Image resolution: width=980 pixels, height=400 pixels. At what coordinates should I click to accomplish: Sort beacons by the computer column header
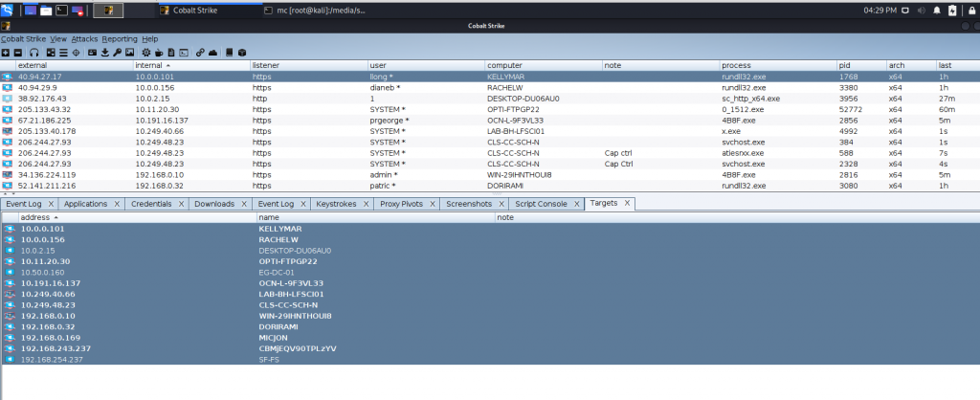544,65
